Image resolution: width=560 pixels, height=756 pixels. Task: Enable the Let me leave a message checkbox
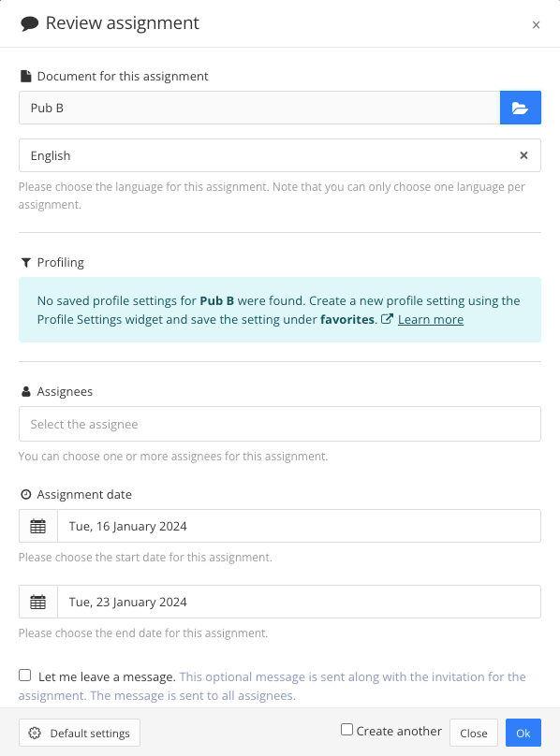[25, 674]
